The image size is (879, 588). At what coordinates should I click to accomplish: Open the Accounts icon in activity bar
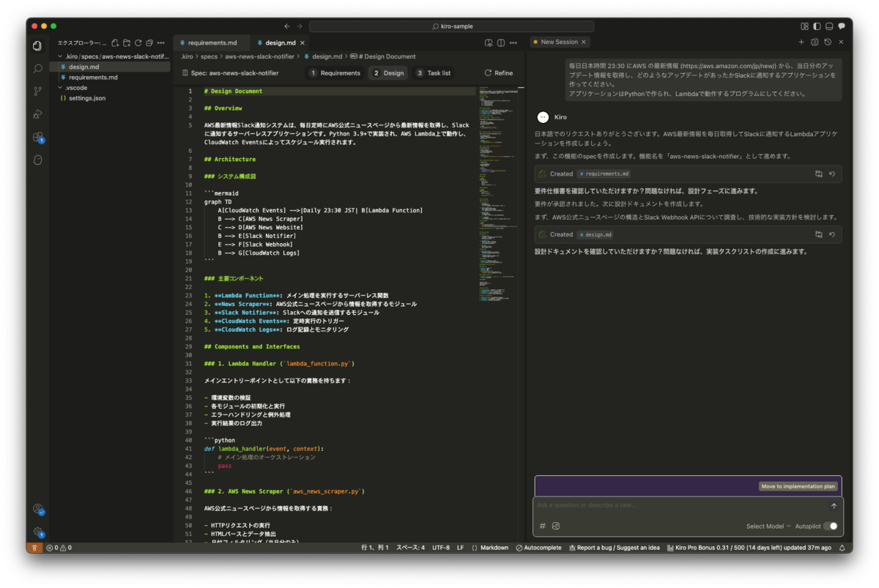coord(37,509)
